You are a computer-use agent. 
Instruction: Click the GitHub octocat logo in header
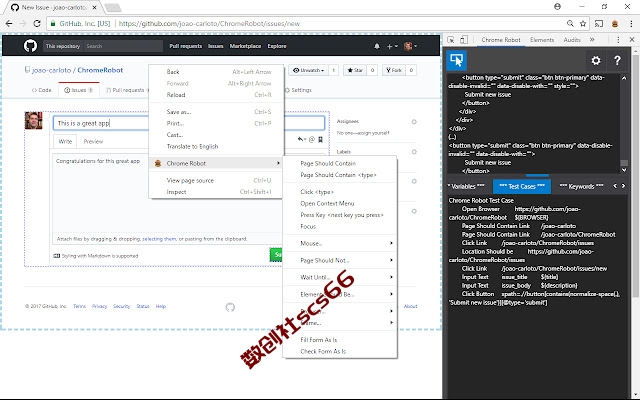pos(30,46)
